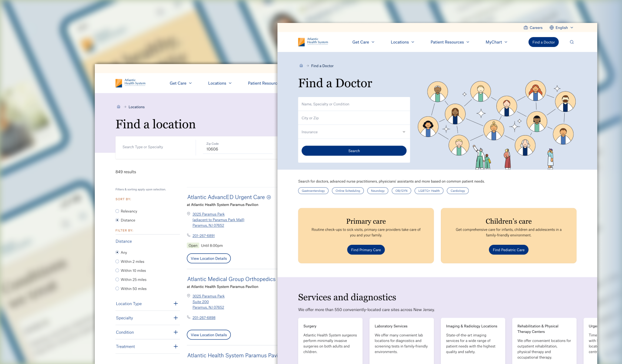Image resolution: width=622 pixels, height=364 pixels.
Task: Click the blue Search button
Action: point(354,151)
